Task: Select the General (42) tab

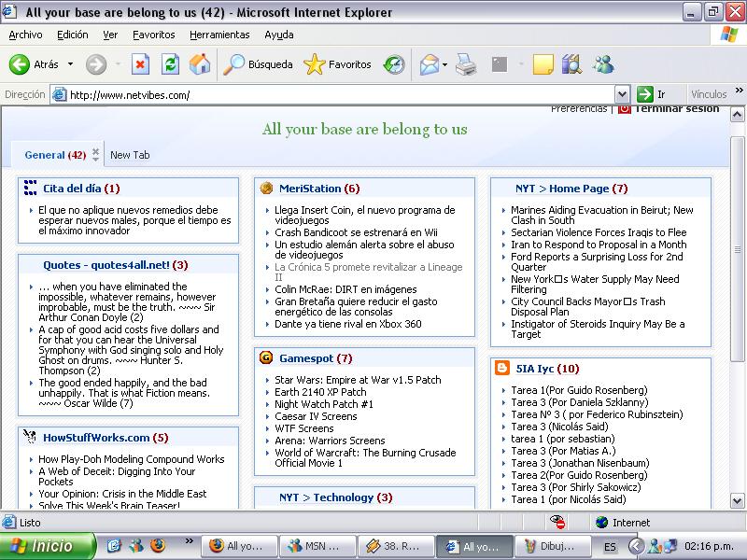Action: coord(55,155)
